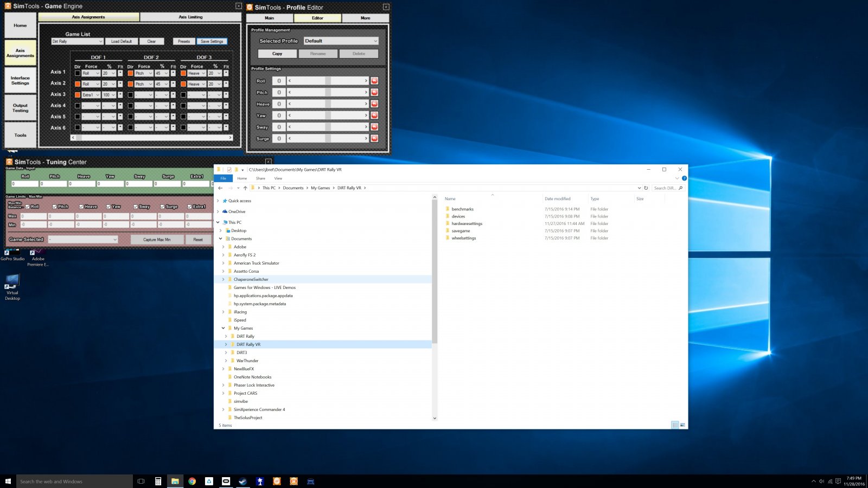Open Axis 1 DOF 1 Force dropdown
The image size is (868, 488).
tap(91, 73)
